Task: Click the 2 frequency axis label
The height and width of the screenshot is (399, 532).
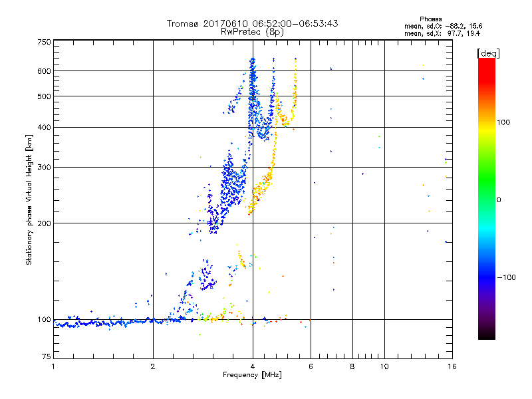Action: [153, 366]
